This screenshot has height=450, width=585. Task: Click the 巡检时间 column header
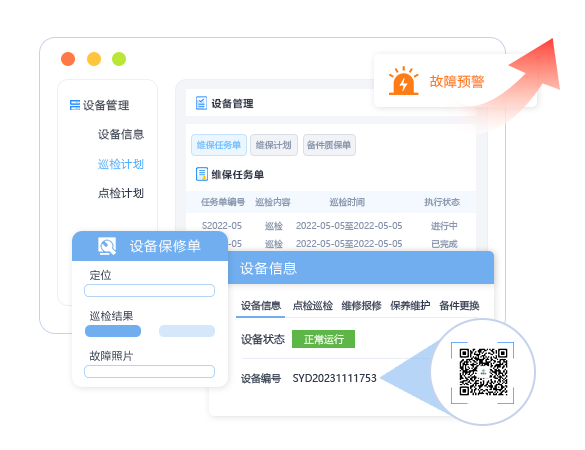(347, 202)
